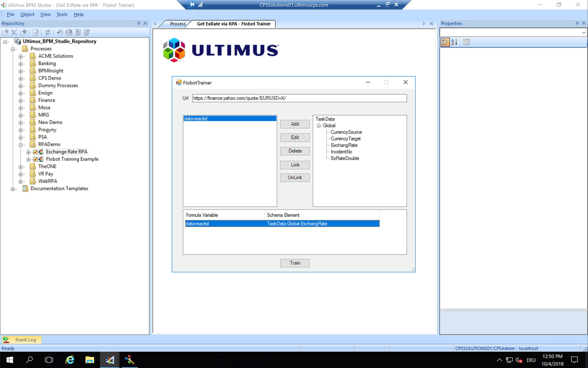The height and width of the screenshot is (368, 588).
Task: Toggle checkbox next to Flobot Training Example
Action: pyautogui.click(x=35, y=159)
